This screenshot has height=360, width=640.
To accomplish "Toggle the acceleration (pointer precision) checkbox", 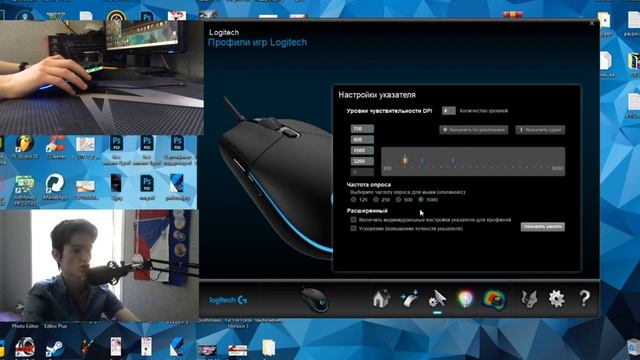I will coord(353,229).
